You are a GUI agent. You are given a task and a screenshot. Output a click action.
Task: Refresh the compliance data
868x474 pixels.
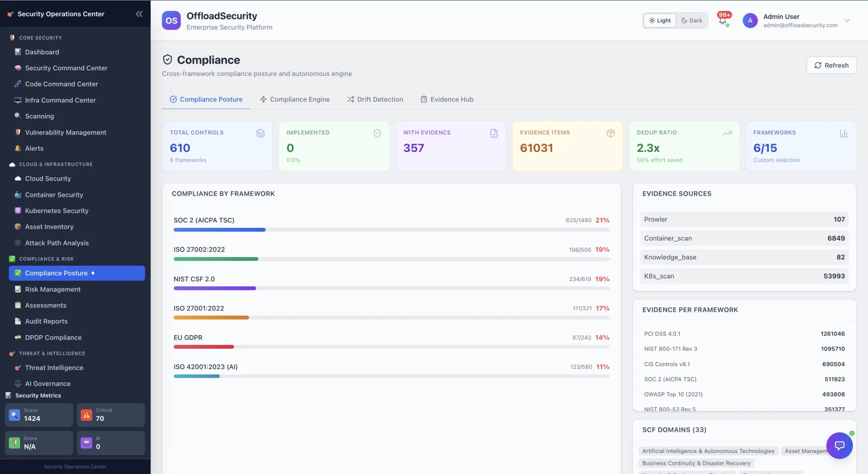coord(831,65)
